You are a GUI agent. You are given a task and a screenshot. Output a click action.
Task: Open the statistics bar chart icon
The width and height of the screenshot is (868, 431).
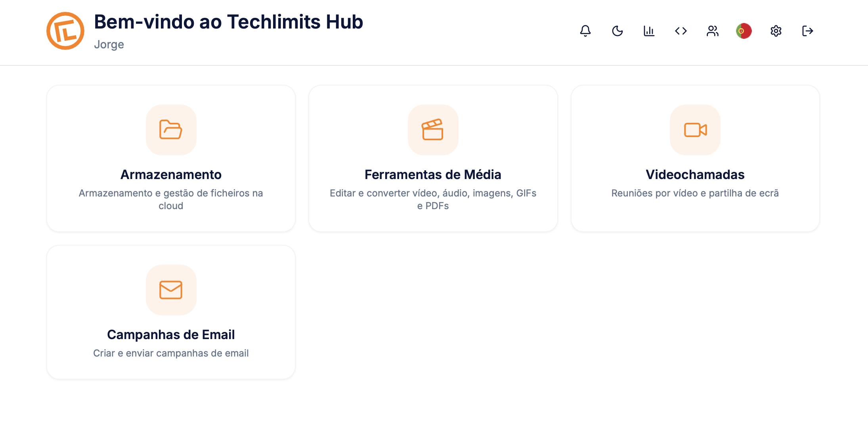[649, 31]
